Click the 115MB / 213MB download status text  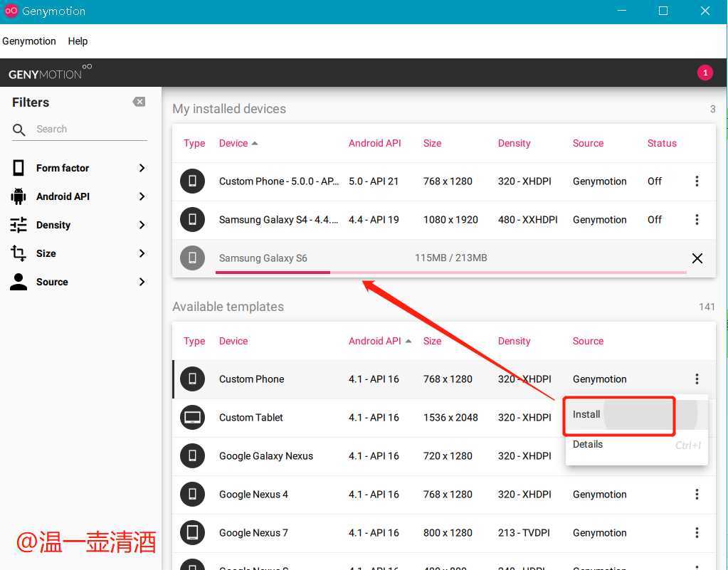click(x=451, y=258)
